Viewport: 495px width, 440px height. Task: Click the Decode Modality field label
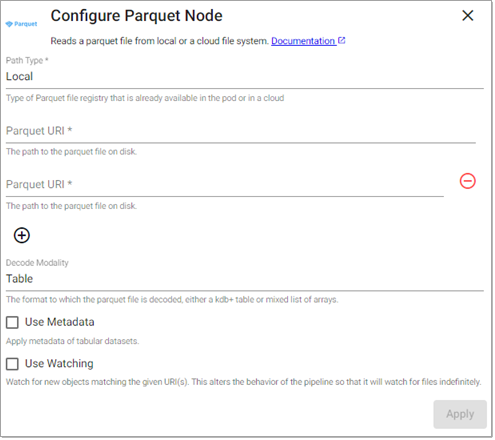click(x=37, y=263)
